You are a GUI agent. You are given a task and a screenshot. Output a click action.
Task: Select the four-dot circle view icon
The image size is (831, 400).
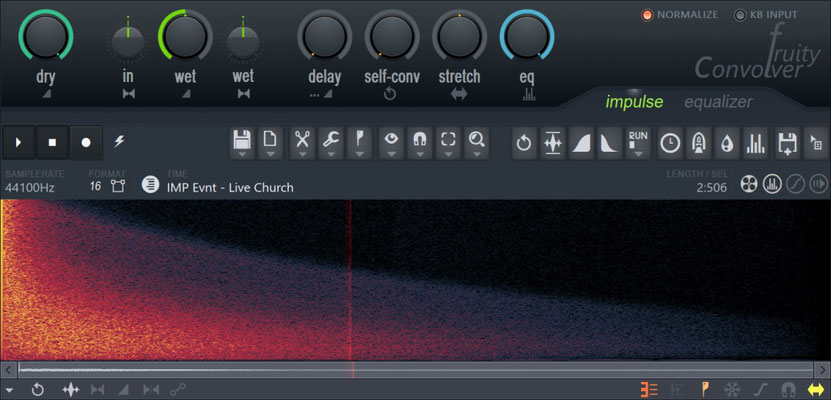click(749, 184)
